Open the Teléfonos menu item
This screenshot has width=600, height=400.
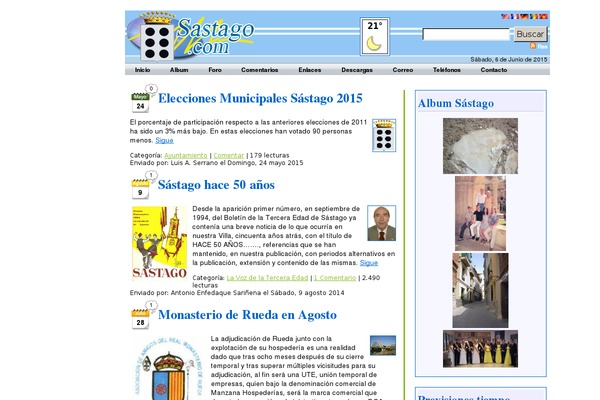(447, 70)
